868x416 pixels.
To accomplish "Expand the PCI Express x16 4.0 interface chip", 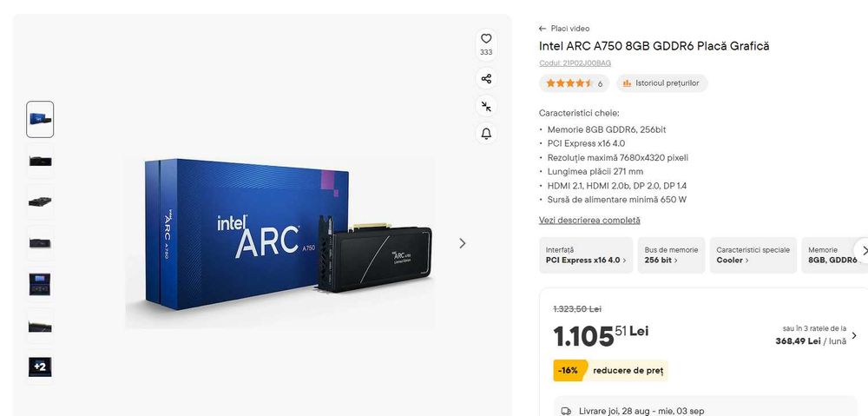I will (x=586, y=255).
